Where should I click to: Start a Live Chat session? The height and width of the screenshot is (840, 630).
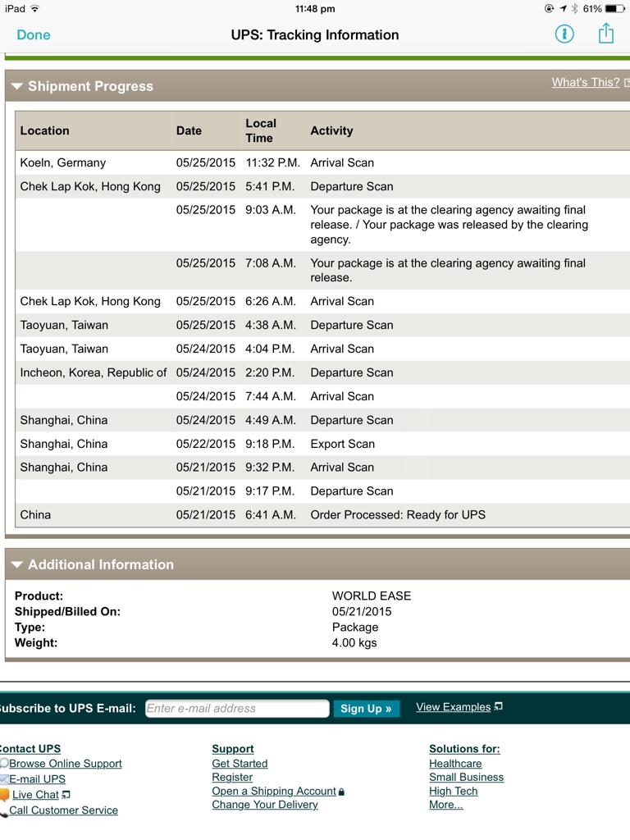pyautogui.click(x=35, y=794)
